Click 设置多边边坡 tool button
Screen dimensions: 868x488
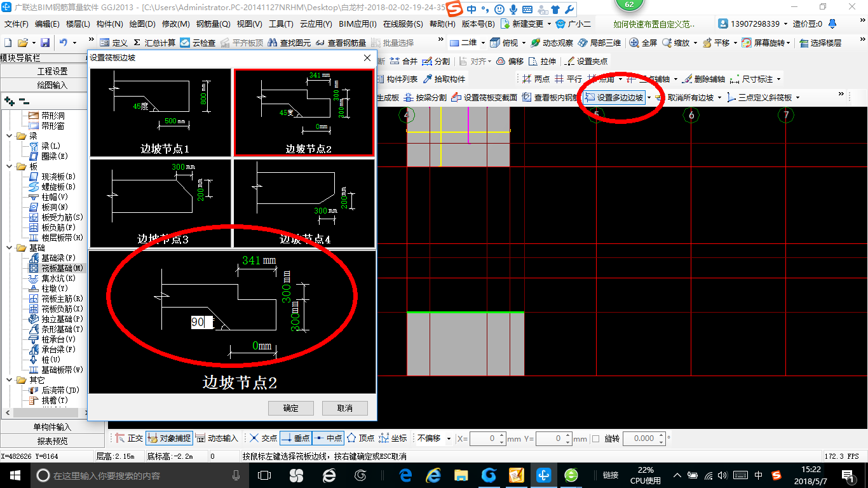click(614, 97)
